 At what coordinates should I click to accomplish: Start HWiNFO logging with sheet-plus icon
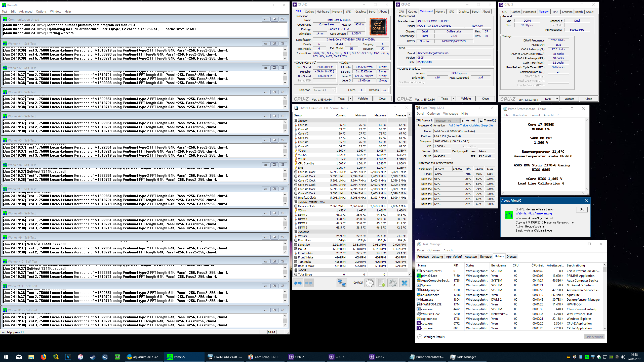coord(381,283)
